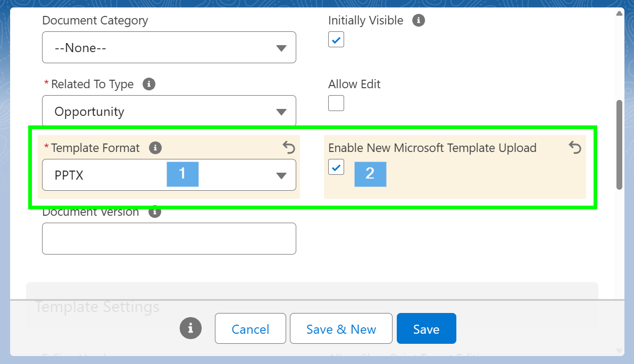Click info icon next to Related To Type

click(149, 84)
